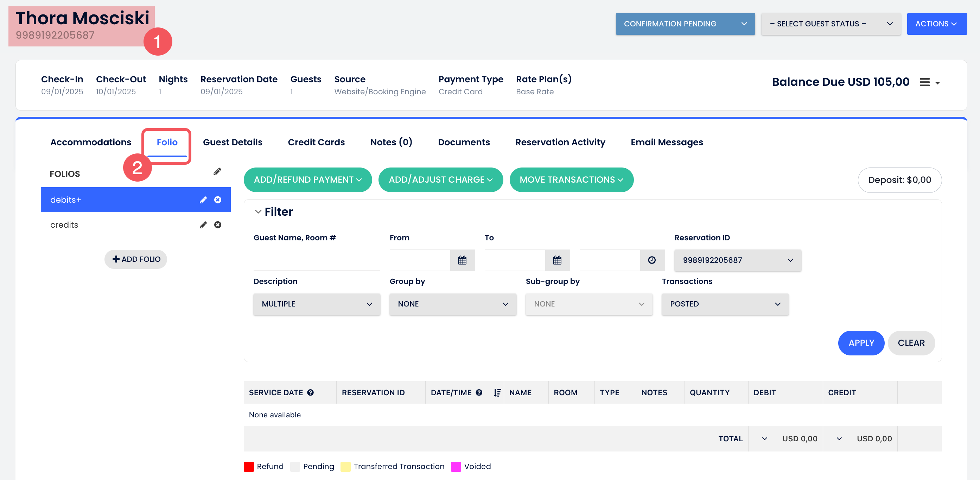Image resolution: width=980 pixels, height=480 pixels.
Task: Delete the debits+ folio with X icon
Action: coord(218,200)
